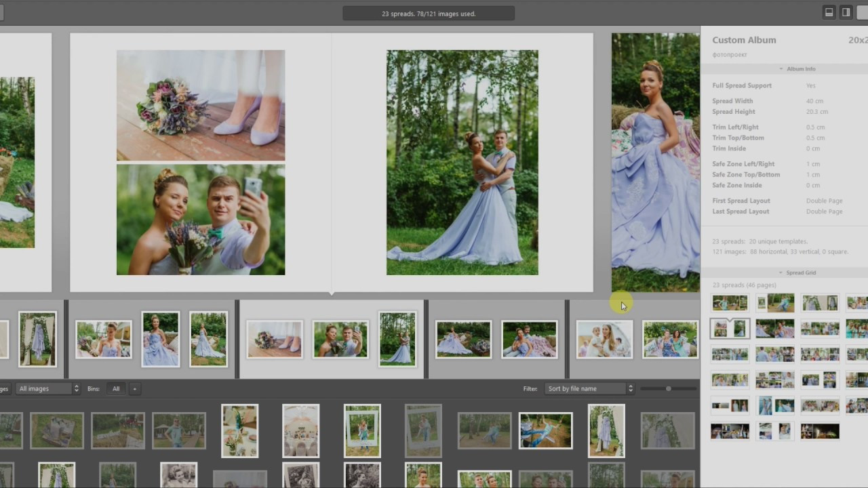The image size is (868, 488).
Task: Select the first spread in Spread Grid
Action: (x=730, y=303)
